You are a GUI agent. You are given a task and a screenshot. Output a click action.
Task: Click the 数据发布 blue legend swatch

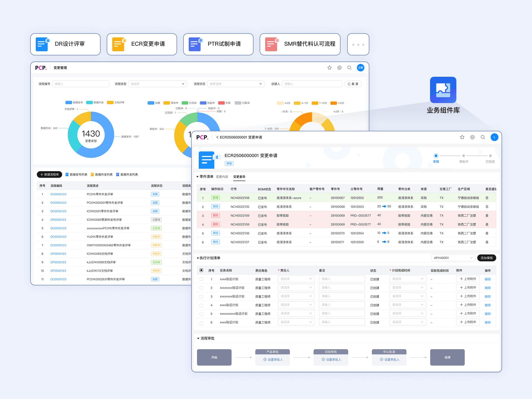[68, 103]
